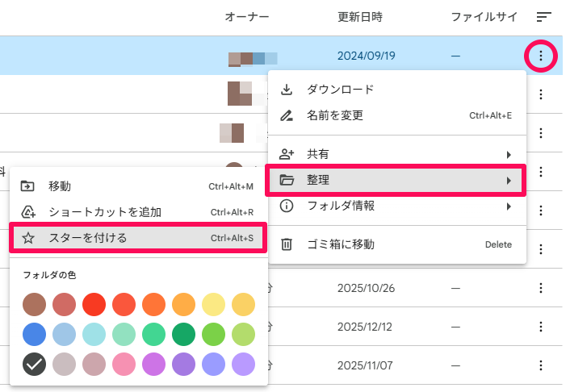Expand the 共有 submenu
This screenshot has height=392, width=570.
coord(397,154)
